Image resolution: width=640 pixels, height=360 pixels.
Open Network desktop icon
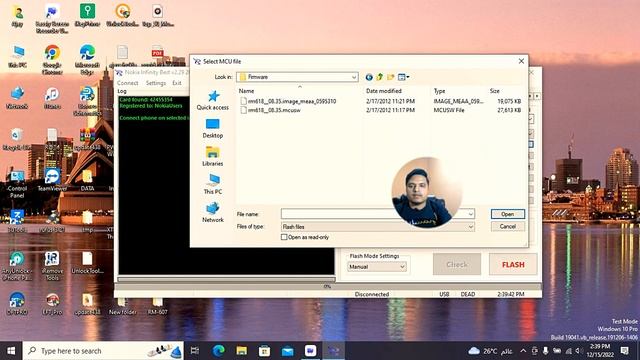(x=17, y=98)
